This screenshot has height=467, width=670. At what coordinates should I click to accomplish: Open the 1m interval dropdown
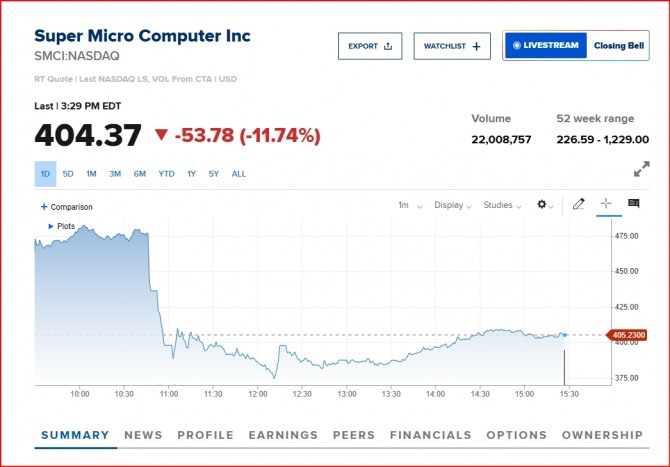point(410,205)
